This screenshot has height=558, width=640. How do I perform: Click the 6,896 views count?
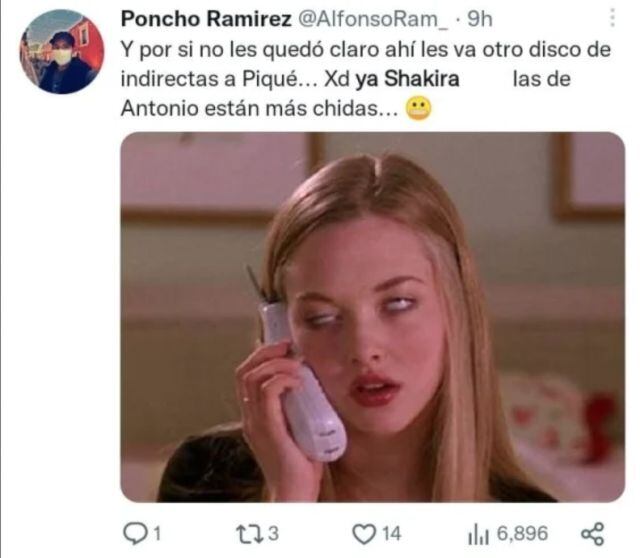(x=522, y=534)
